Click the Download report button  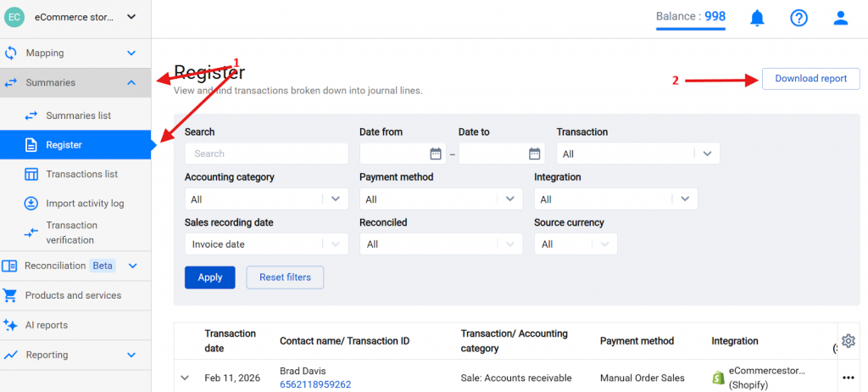[x=810, y=79]
